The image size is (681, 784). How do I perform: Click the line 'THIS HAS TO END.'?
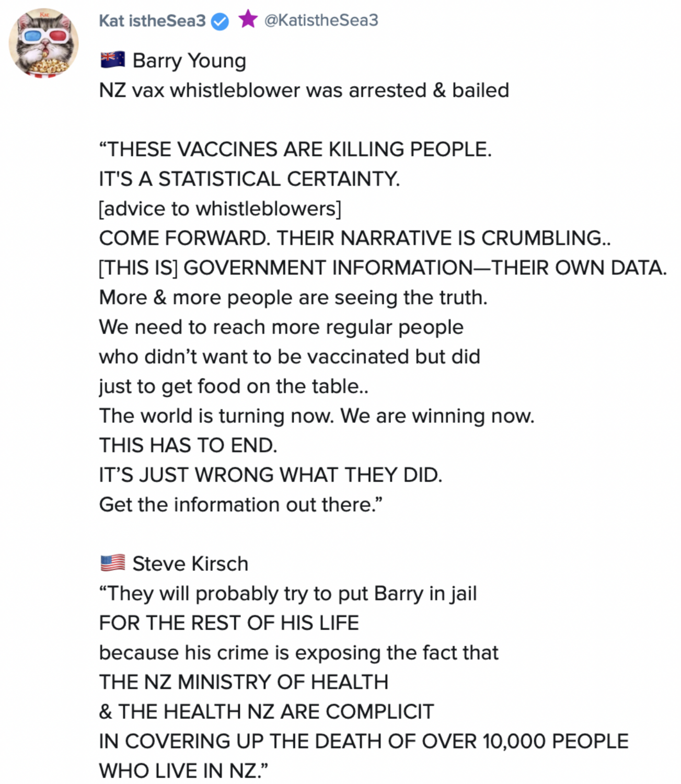(x=188, y=445)
